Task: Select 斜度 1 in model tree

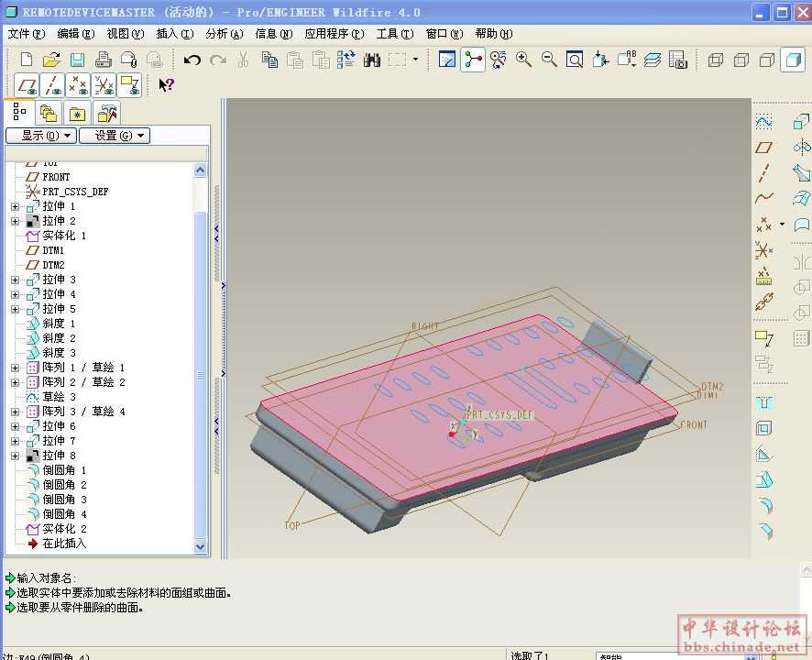Action: (x=50, y=324)
